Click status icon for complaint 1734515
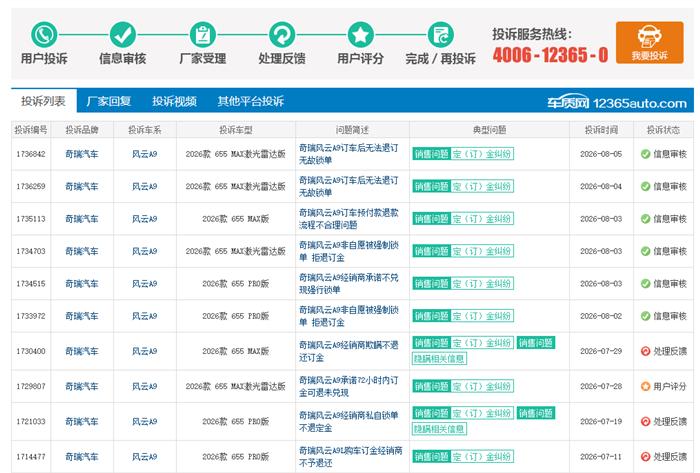Screen dimensions: 700x473 (x=646, y=283)
